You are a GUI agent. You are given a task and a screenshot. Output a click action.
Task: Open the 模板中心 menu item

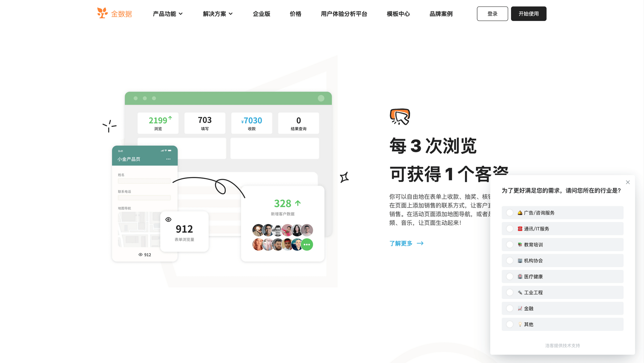tap(398, 14)
